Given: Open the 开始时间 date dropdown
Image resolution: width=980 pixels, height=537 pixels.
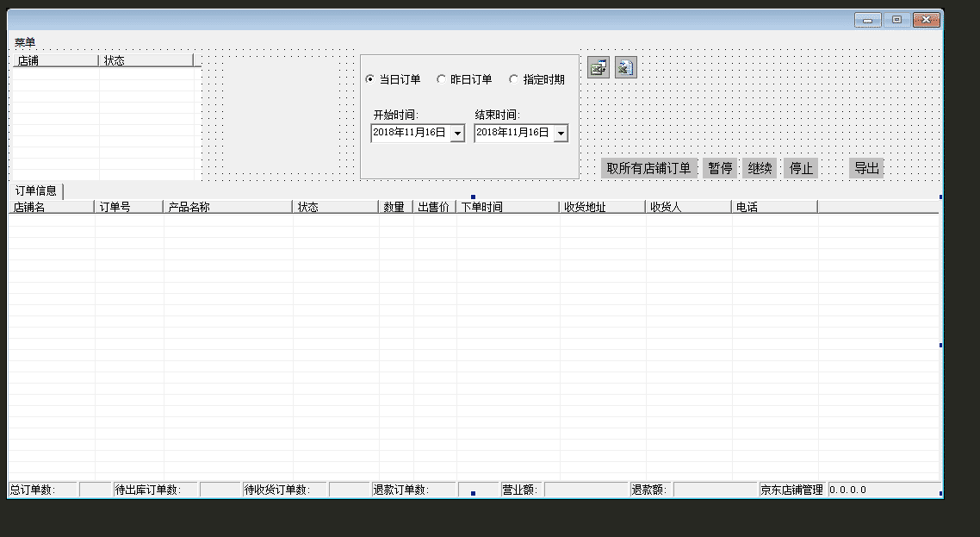Looking at the screenshot, I should pyautogui.click(x=457, y=133).
